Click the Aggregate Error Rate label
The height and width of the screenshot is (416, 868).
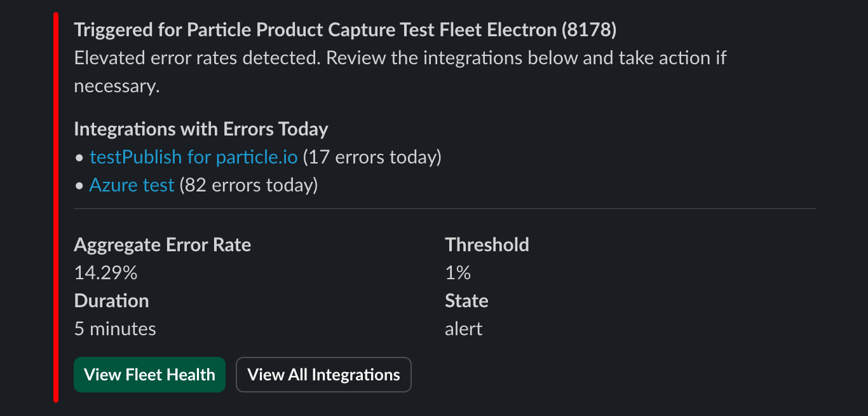pos(162,245)
